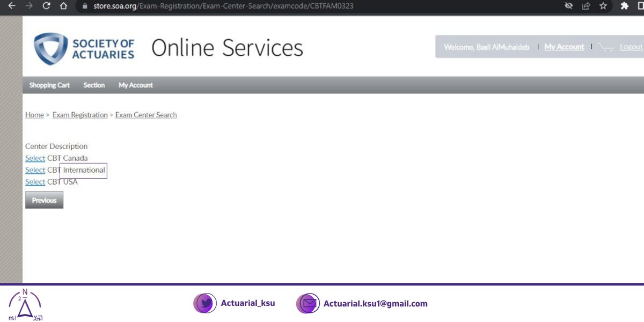644x322 pixels.
Task: Go to Home in the breadcrumb
Action: [34, 115]
